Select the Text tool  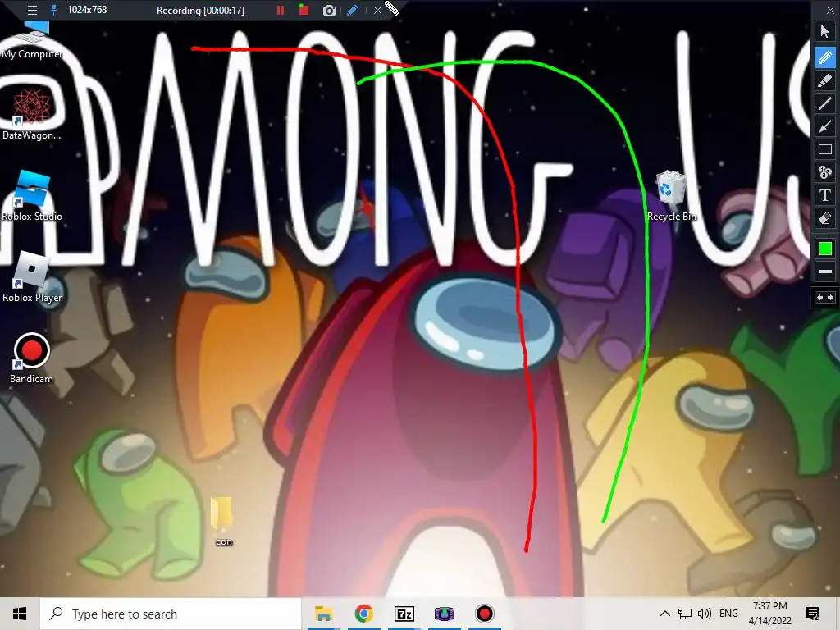[x=825, y=195]
